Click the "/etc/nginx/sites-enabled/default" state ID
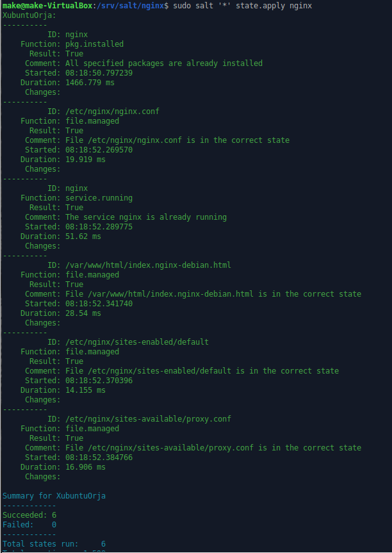Screen dimensions: 392x553 tap(137, 342)
